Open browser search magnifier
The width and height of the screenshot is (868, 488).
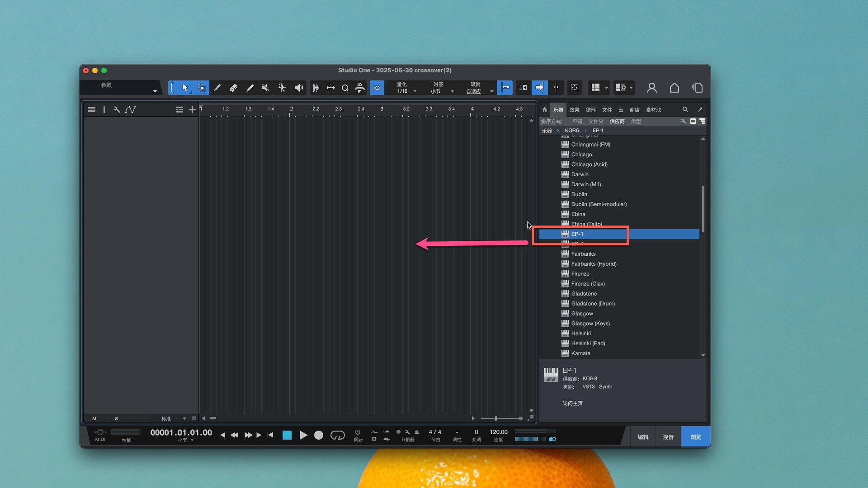coord(685,109)
